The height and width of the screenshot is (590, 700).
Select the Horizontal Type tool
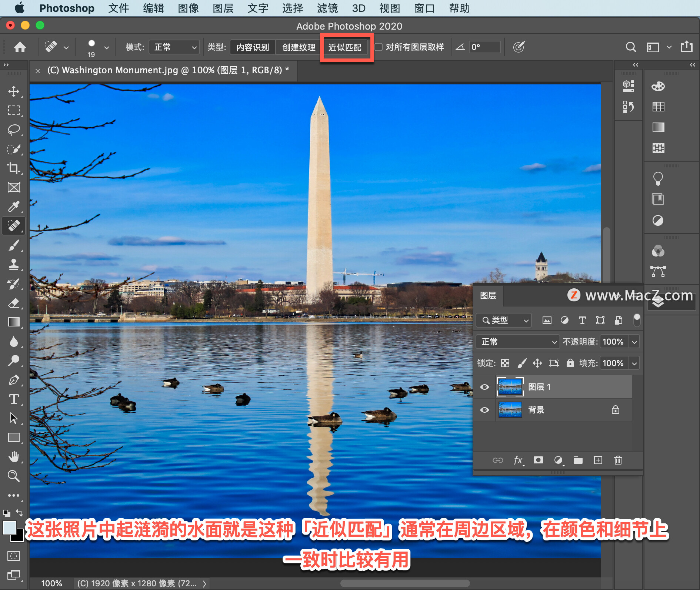tap(14, 399)
